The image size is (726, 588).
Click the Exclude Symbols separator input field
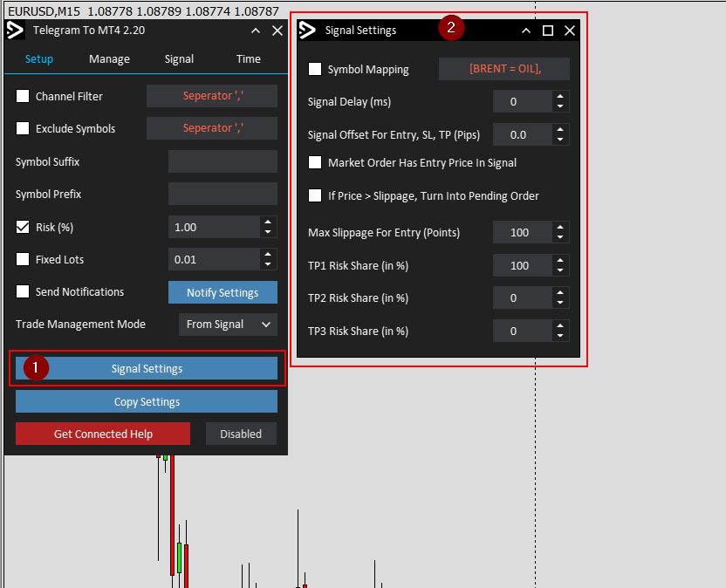[x=212, y=128]
